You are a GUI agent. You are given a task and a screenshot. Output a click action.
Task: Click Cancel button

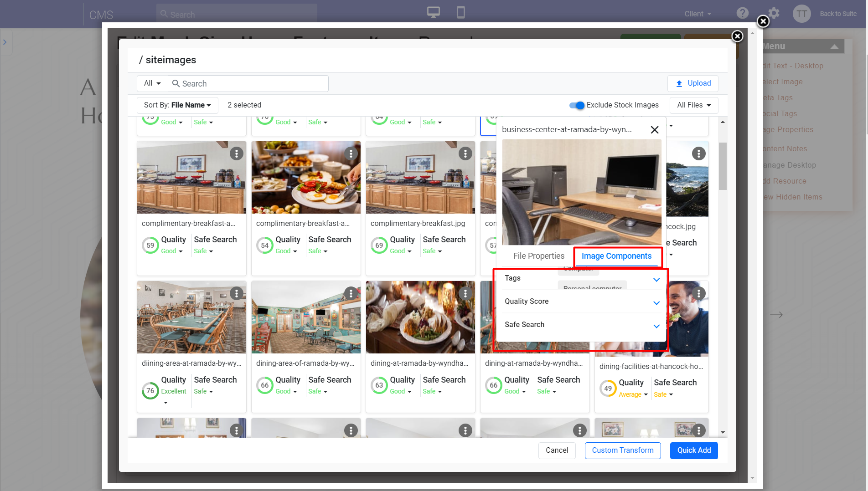pyautogui.click(x=557, y=450)
